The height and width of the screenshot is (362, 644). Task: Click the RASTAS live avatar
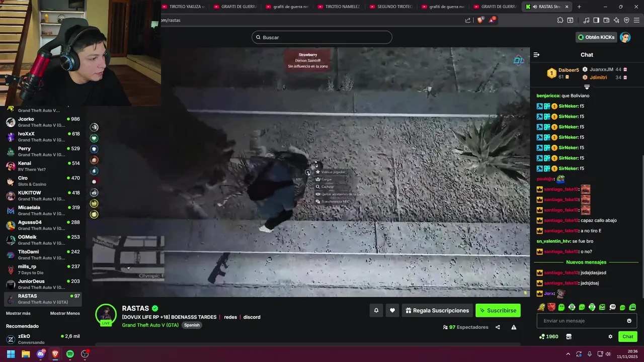coord(106,315)
